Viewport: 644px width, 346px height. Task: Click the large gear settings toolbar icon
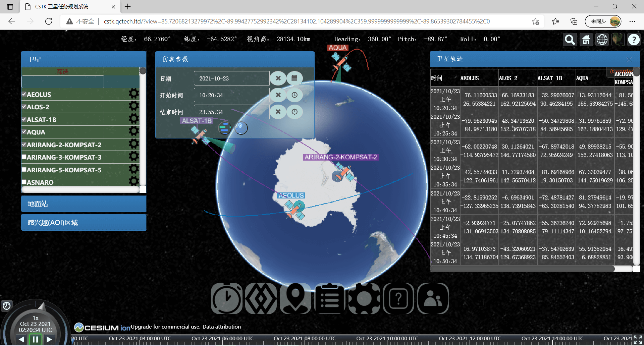point(364,298)
